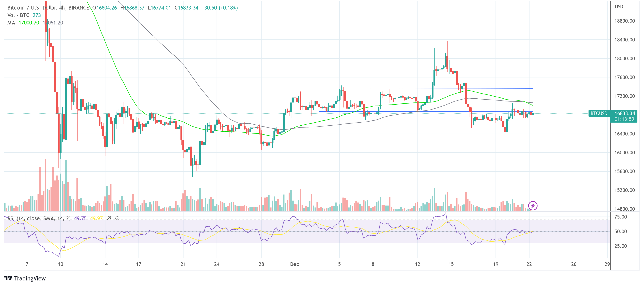Click the TradingView logo

[x=25, y=278]
